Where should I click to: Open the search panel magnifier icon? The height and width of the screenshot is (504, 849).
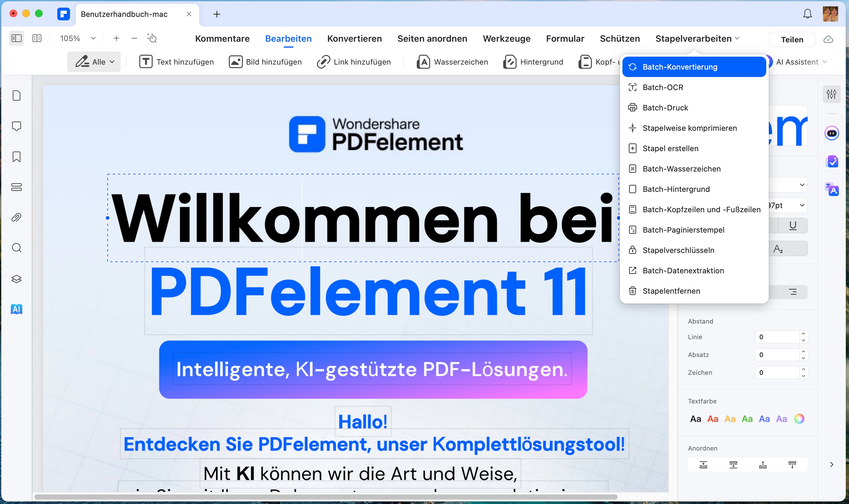click(16, 248)
